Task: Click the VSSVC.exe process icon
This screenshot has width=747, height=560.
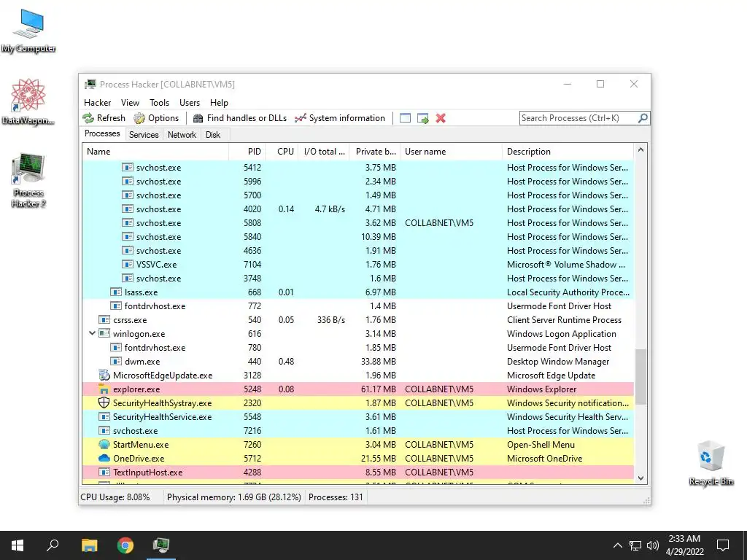Action: coord(127,264)
